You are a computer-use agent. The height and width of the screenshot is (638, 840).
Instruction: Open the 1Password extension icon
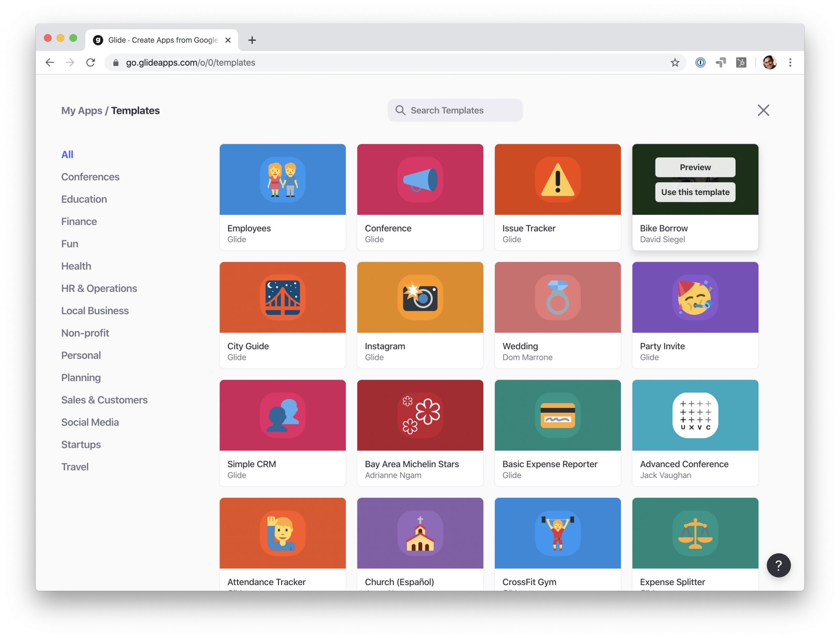tap(700, 62)
